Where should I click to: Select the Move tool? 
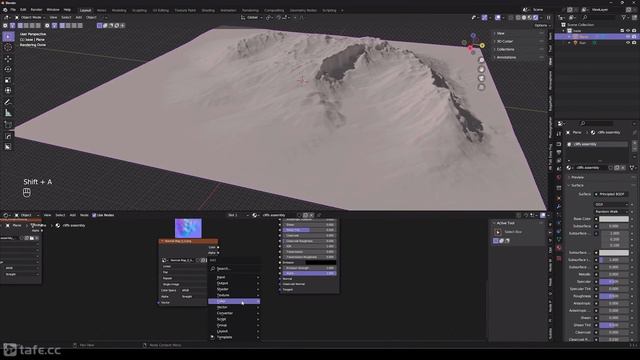tap(8, 59)
